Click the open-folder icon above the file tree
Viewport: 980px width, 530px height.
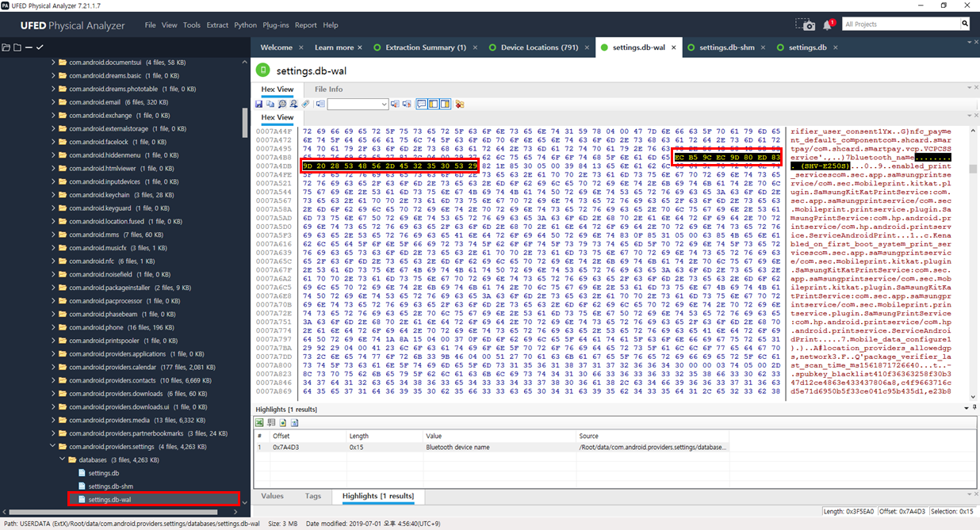(6, 48)
